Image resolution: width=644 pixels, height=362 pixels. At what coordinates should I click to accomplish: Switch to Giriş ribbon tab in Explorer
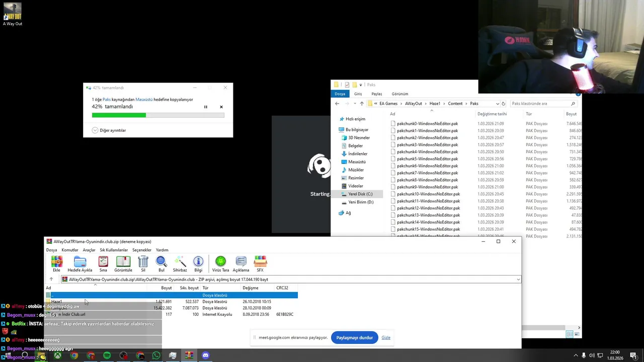point(358,94)
